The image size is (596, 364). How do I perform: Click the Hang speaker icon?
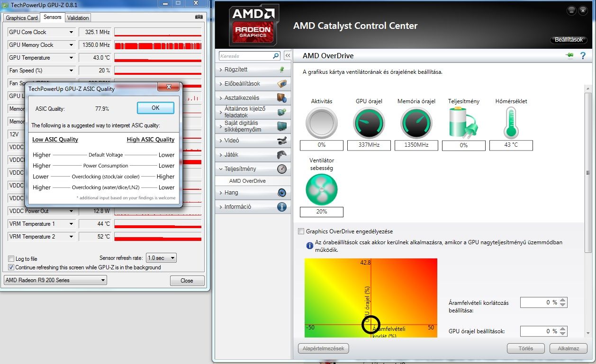[282, 193]
